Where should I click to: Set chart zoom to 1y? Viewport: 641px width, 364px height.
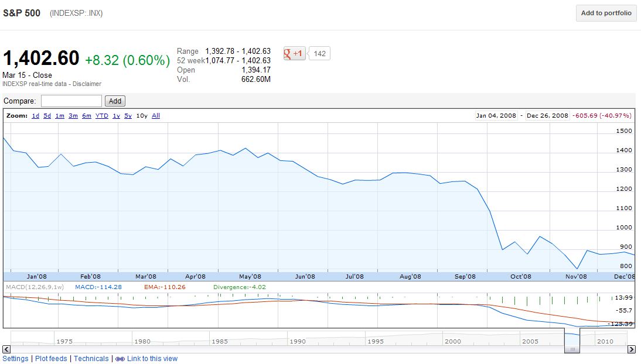[x=117, y=116]
